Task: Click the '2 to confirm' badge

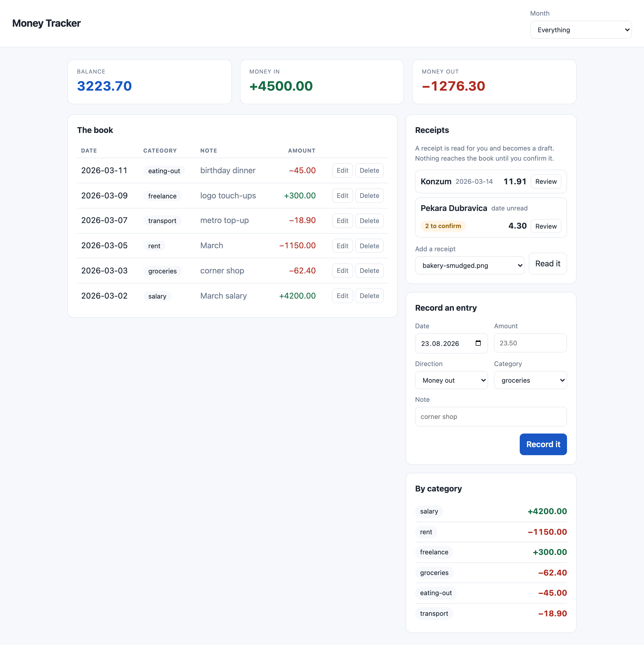Action: coord(443,226)
